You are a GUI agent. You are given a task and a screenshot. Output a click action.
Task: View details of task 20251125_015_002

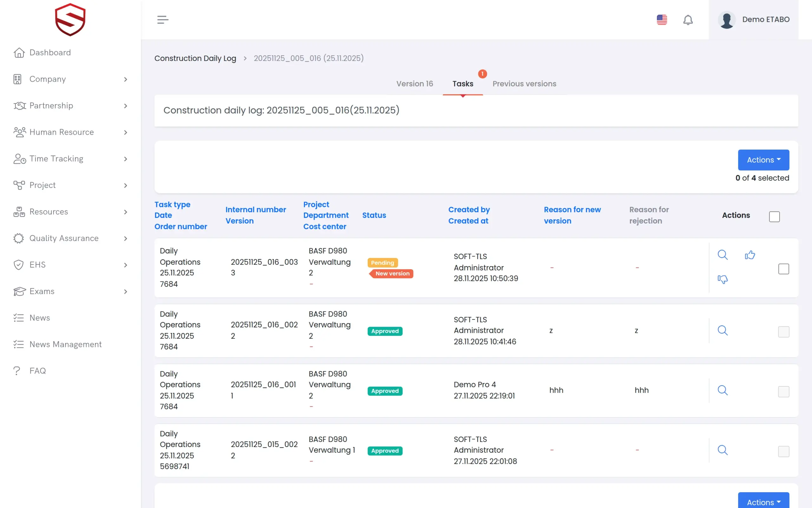click(x=723, y=450)
